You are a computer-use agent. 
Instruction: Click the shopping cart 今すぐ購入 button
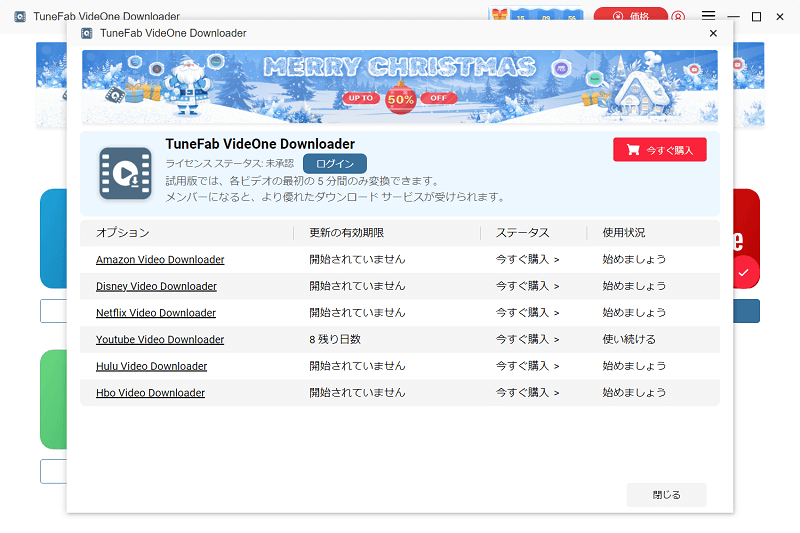pos(660,150)
